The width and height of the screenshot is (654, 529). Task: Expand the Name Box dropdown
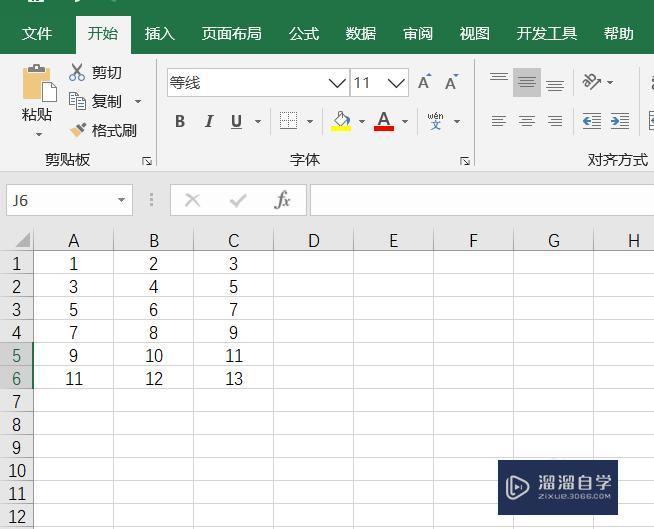121,200
